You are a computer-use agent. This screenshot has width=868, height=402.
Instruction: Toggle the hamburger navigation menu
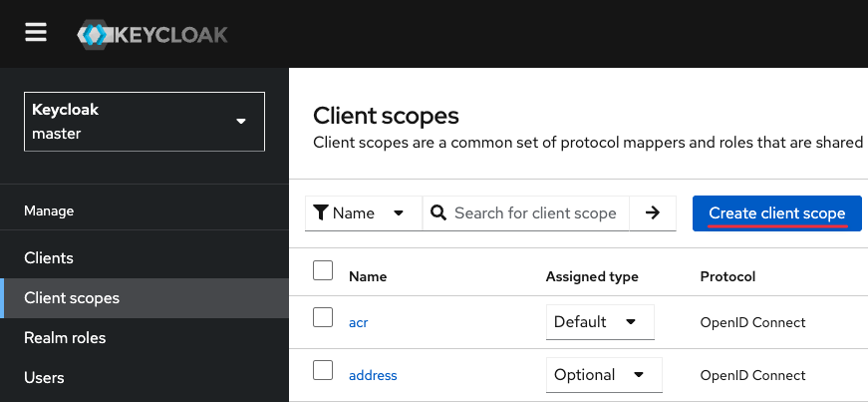(36, 33)
